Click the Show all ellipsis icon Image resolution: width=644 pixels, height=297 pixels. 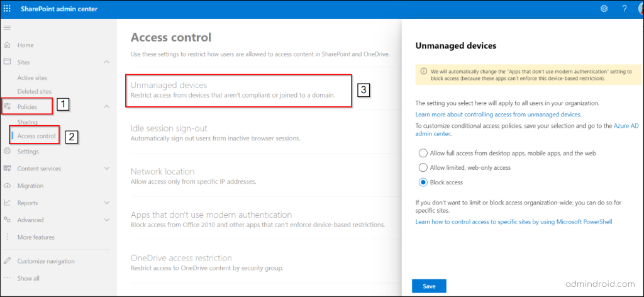[x=7, y=278]
